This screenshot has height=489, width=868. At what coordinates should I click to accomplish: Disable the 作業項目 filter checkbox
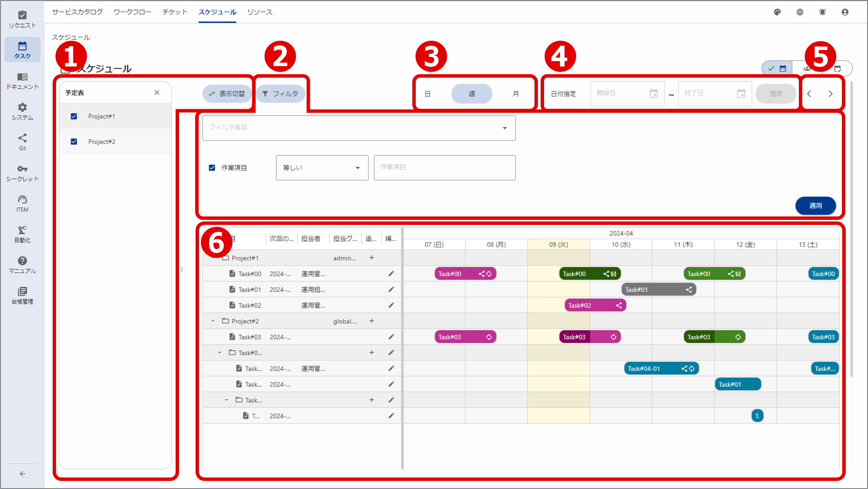pos(212,167)
